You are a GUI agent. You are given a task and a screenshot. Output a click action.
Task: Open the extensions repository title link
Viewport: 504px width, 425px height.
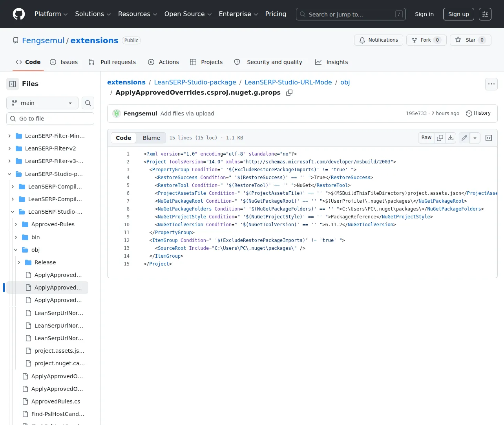coord(94,40)
